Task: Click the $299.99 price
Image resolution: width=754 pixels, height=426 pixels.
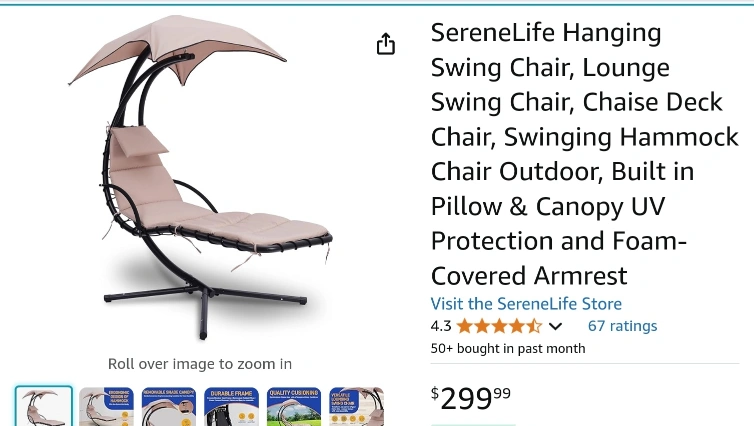Action: coord(470,398)
